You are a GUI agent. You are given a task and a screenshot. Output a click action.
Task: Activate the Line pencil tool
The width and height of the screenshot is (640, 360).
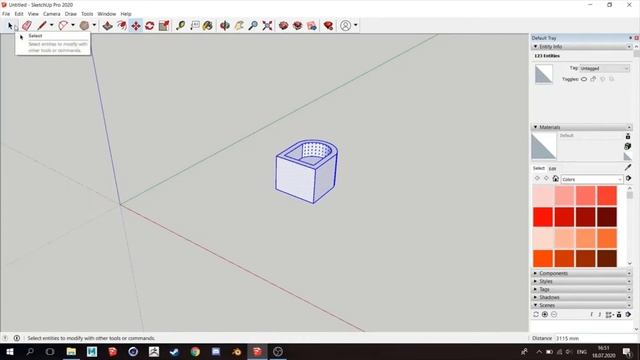42,26
